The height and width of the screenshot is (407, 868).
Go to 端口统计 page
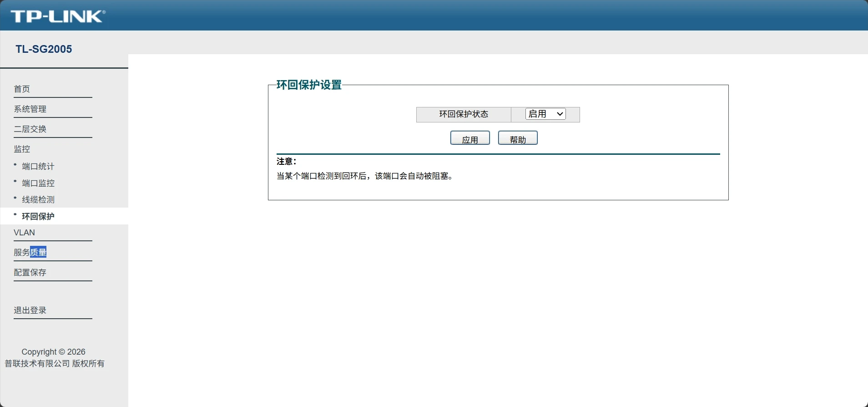(x=38, y=166)
